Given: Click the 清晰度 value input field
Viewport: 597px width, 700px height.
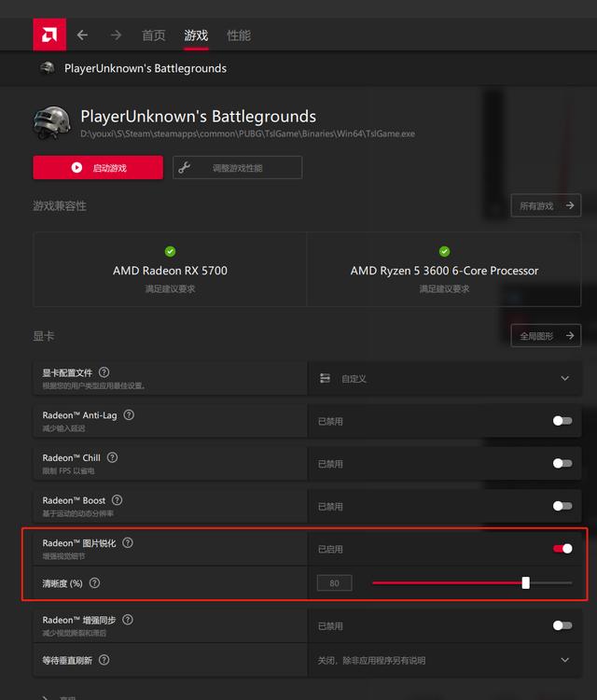Looking at the screenshot, I should click(334, 583).
